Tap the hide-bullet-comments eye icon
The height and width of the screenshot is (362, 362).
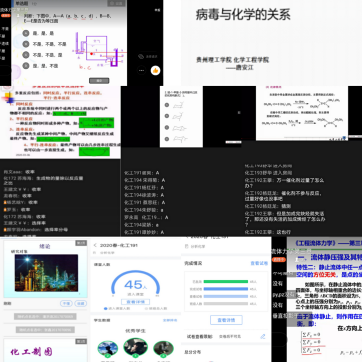141,56
